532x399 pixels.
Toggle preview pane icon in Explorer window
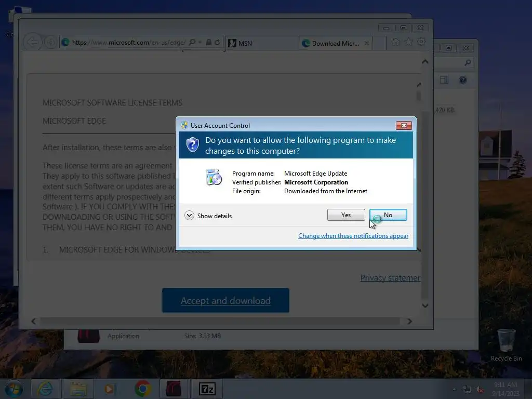pyautogui.click(x=444, y=79)
